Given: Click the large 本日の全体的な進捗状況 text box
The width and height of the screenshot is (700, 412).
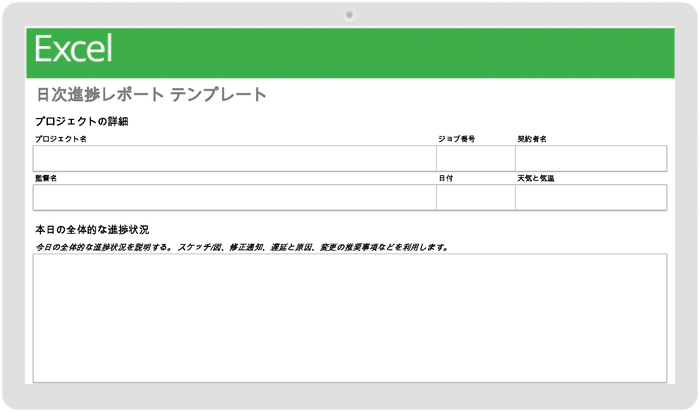Looking at the screenshot, I should [350, 318].
